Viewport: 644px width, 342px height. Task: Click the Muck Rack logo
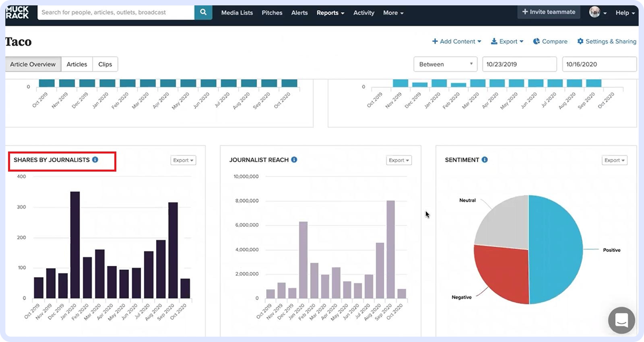[x=17, y=12]
